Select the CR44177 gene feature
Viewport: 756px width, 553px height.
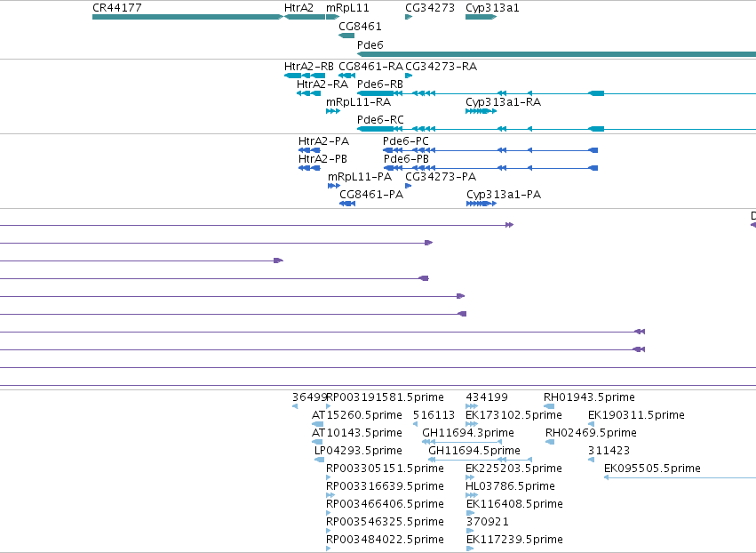click(187, 17)
